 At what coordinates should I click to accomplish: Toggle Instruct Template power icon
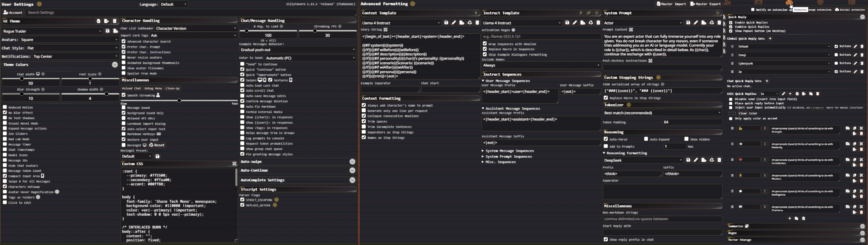pos(597,13)
